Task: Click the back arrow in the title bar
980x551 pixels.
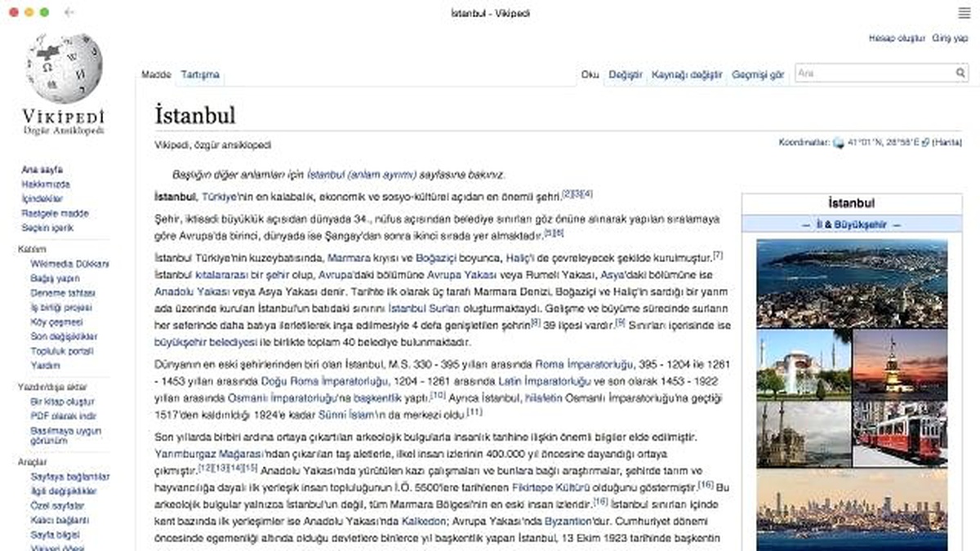Action: [x=69, y=13]
